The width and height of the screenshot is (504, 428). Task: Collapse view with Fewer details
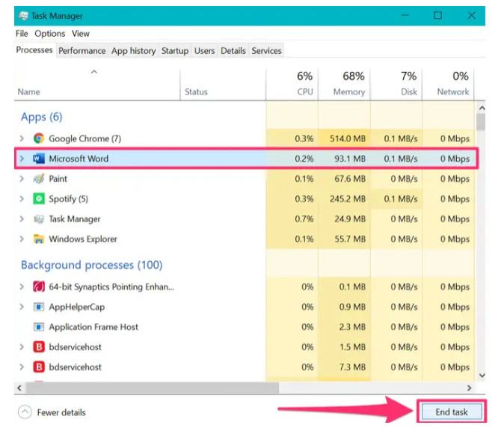point(52,412)
